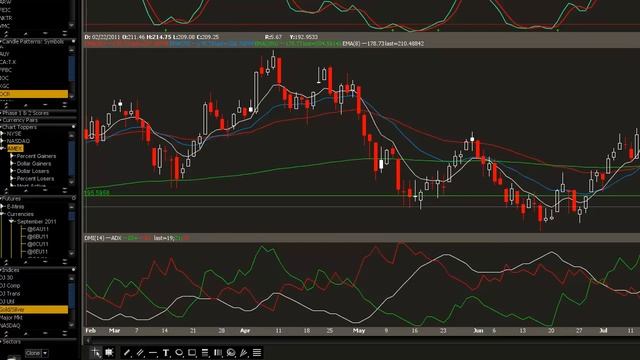Select DJ Util in Indices list
The height and width of the screenshot is (360, 640).
pos(7,302)
